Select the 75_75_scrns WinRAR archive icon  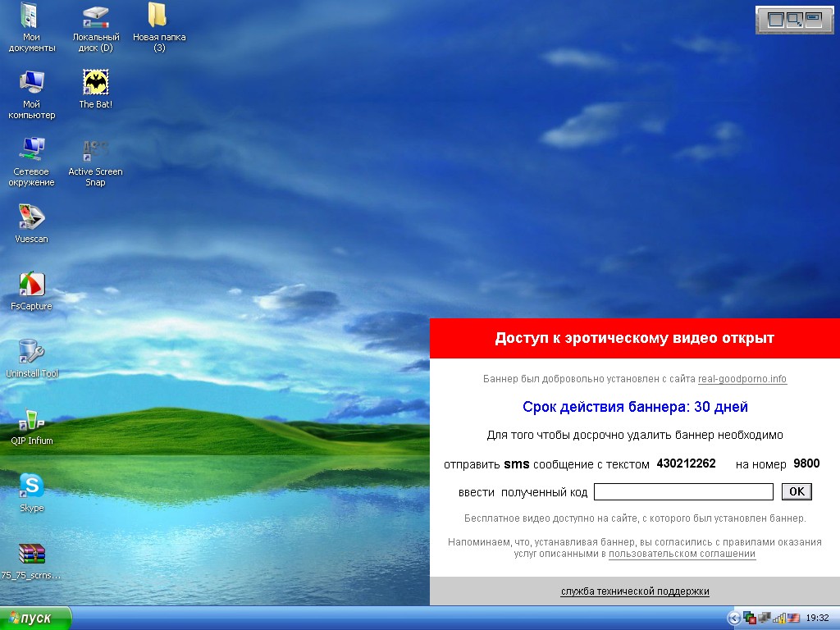pos(31,555)
